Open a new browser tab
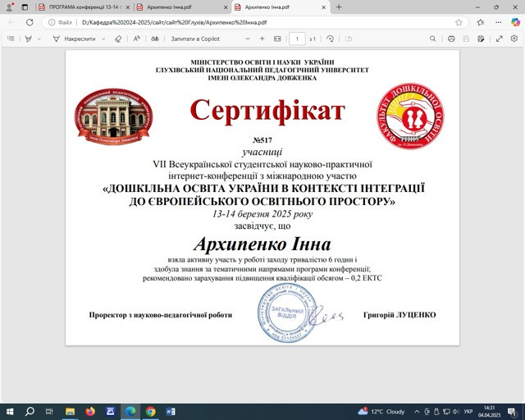Screen dimensions: 525x420 pyautogui.click(x=339, y=7)
